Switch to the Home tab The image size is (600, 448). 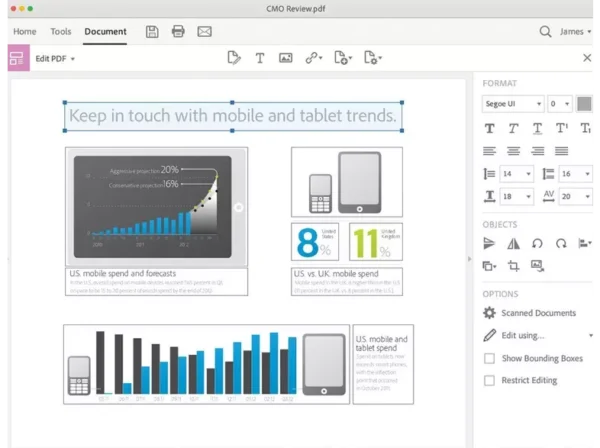click(24, 31)
